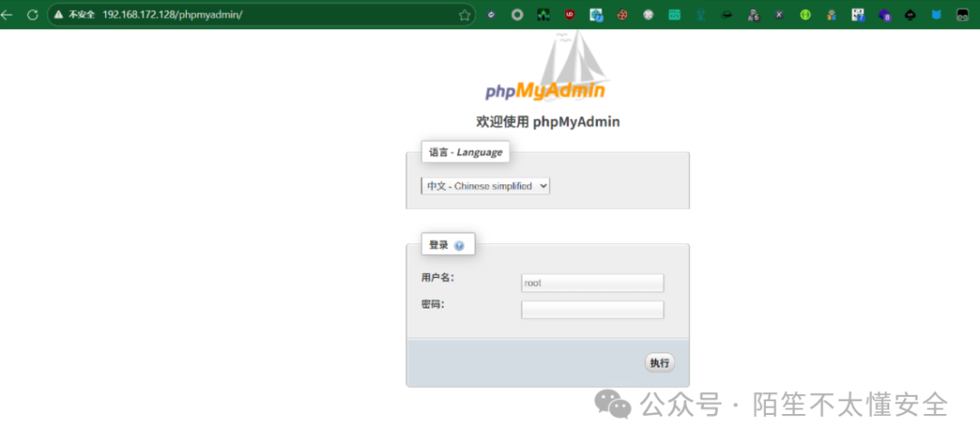Click the not-secure warning triangle icon

pos(59,15)
